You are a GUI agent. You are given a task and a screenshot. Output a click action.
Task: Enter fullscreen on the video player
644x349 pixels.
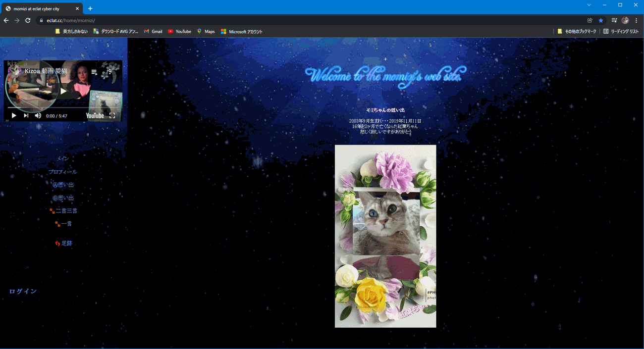click(112, 115)
